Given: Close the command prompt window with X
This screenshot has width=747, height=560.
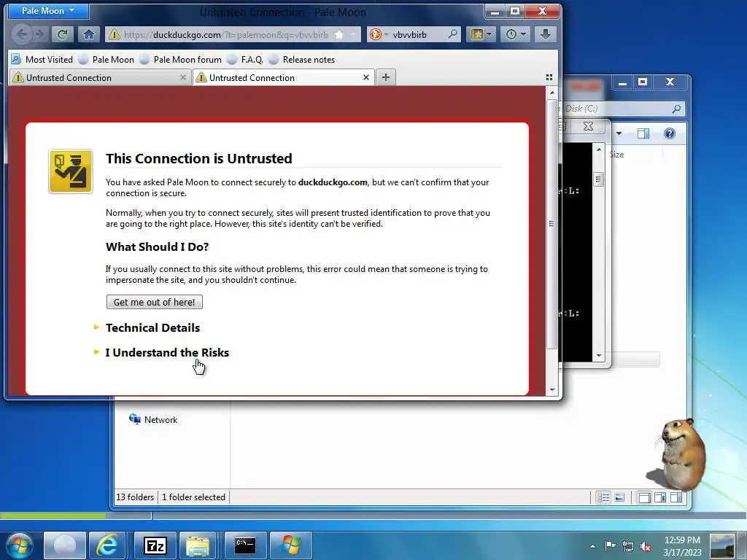Looking at the screenshot, I should coord(589,126).
